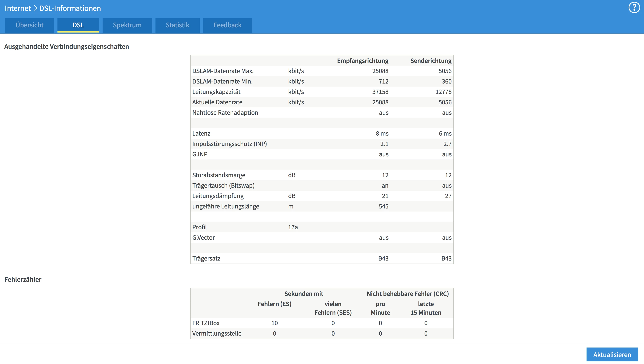Open the Übersicht tab
644x364 pixels.
point(29,25)
